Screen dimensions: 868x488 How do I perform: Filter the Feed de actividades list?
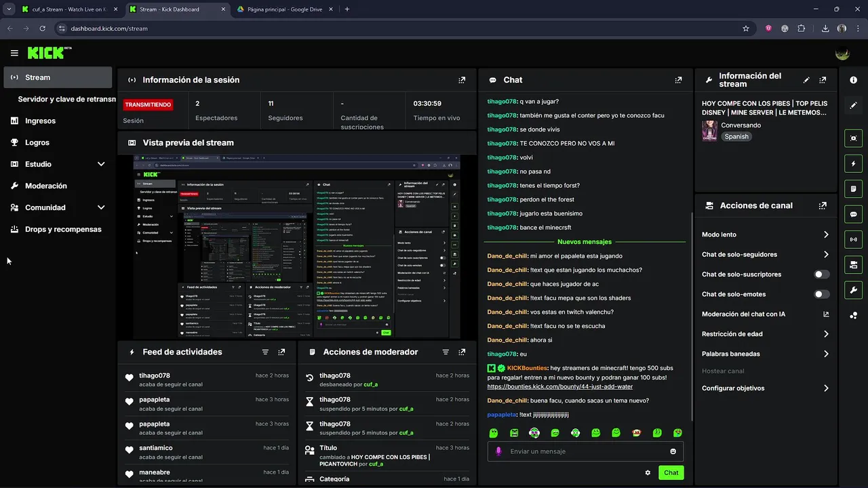tap(265, 352)
